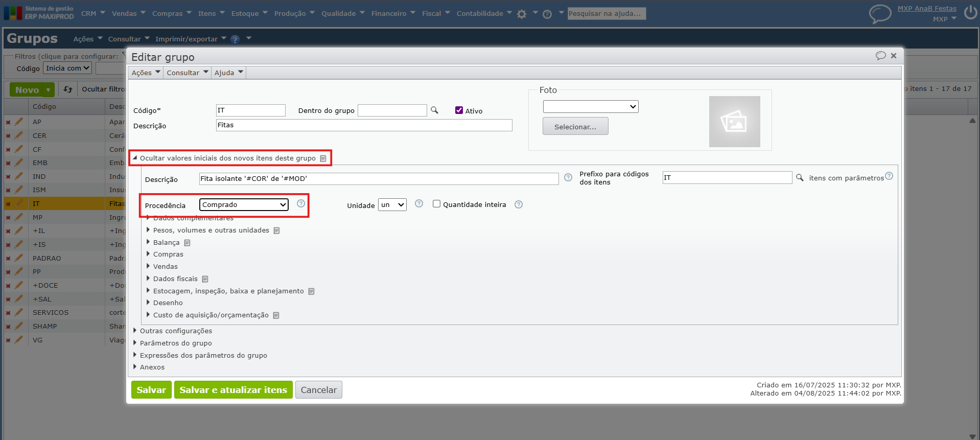980x440 pixels.
Task: Click the note icon beside Balança
Action: click(x=188, y=243)
